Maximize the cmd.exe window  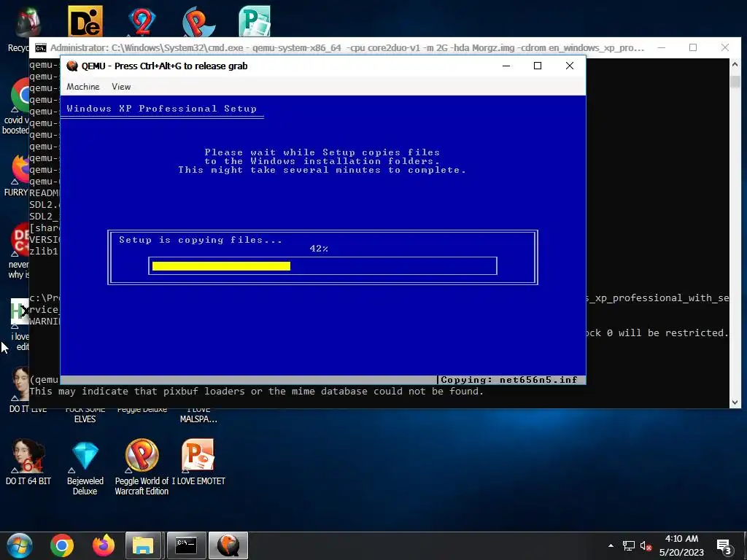coord(693,47)
